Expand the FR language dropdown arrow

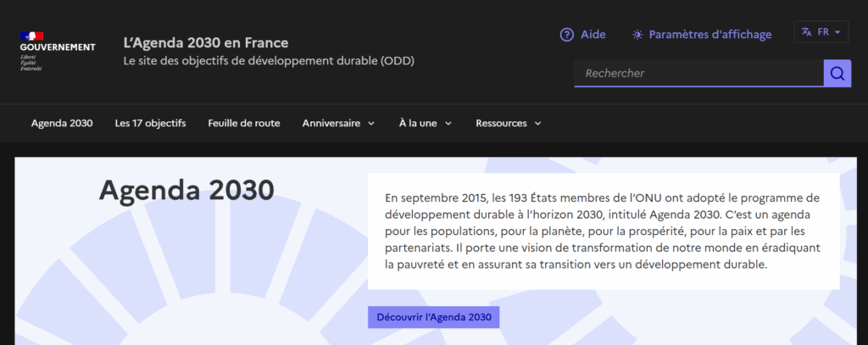(837, 32)
